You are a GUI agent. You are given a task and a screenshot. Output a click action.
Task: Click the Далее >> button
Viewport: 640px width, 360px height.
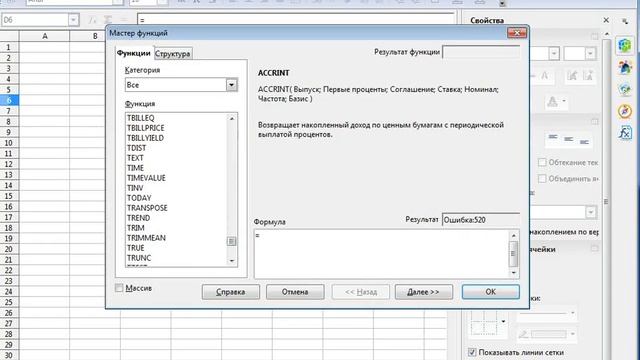(424, 292)
